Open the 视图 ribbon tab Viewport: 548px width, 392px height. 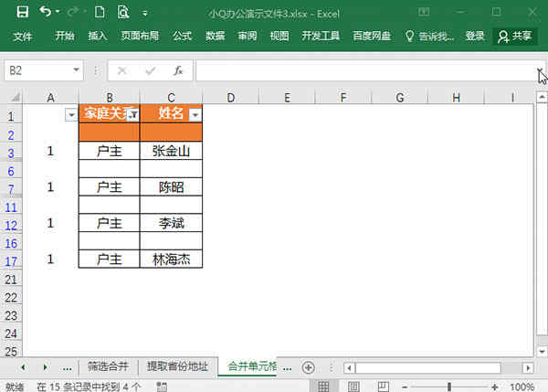tap(279, 36)
